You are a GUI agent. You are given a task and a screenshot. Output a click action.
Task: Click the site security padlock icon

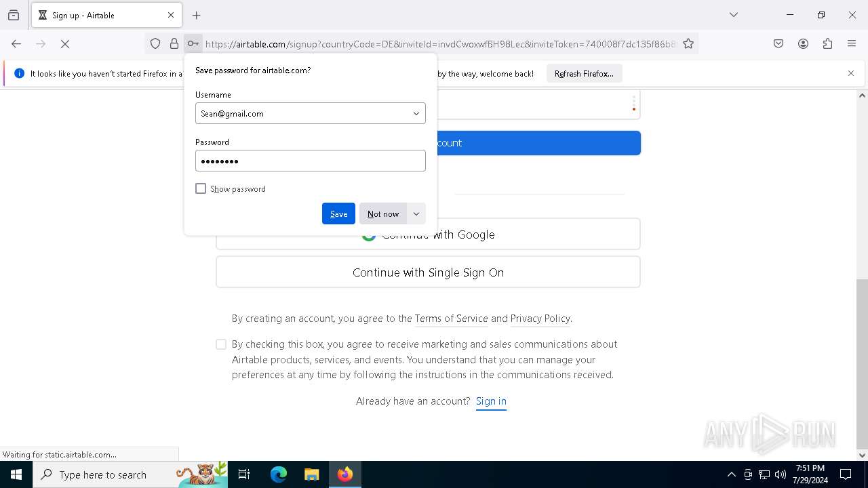(x=174, y=44)
